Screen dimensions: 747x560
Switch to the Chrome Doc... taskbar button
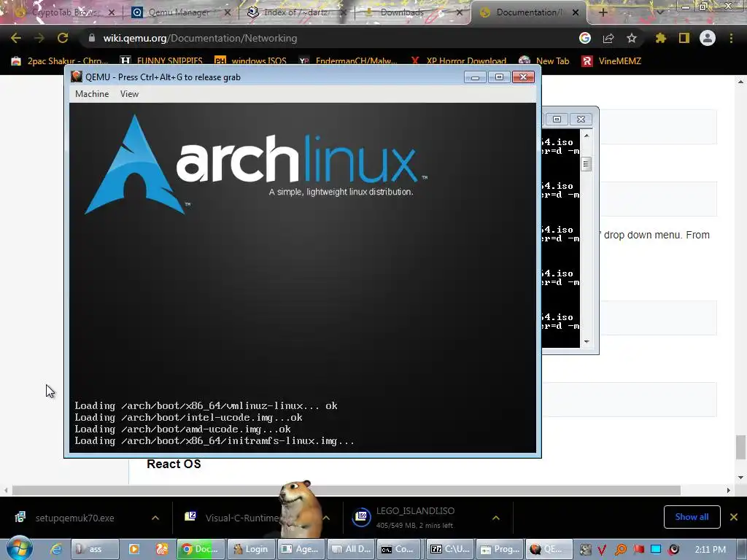coord(201,549)
